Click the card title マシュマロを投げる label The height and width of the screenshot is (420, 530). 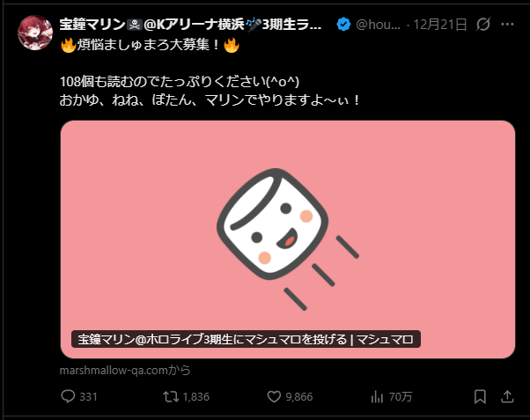pyautogui.click(x=246, y=339)
